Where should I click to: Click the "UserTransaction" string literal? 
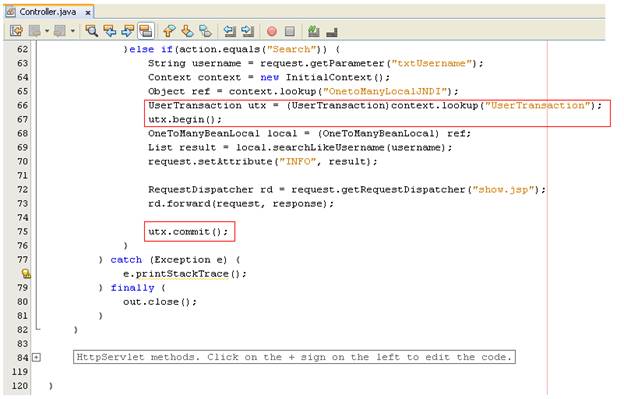[538, 105]
